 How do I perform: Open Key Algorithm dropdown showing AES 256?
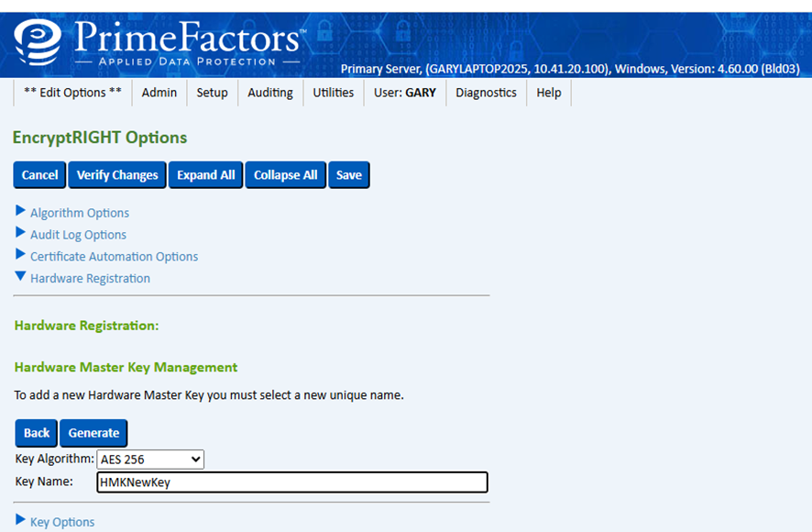click(x=150, y=460)
